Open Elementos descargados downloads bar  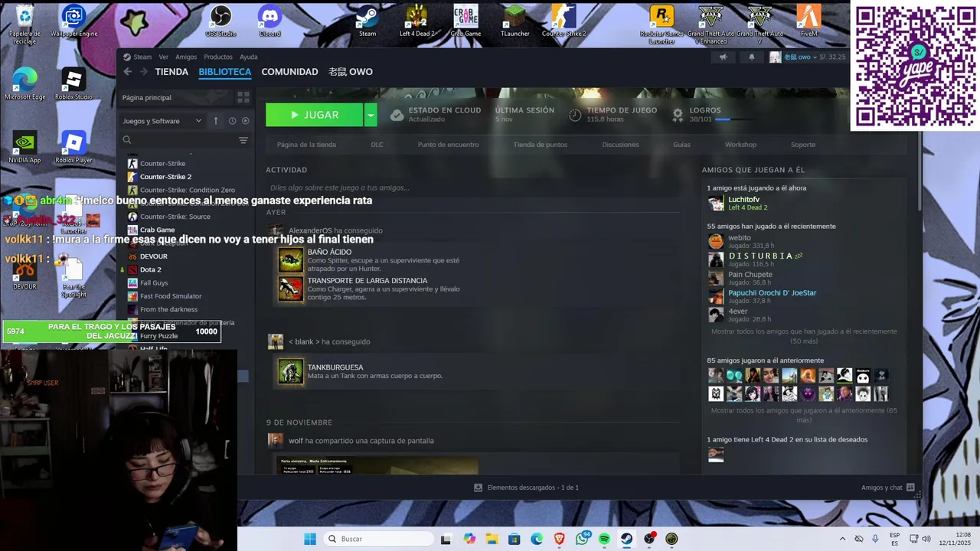526,487
